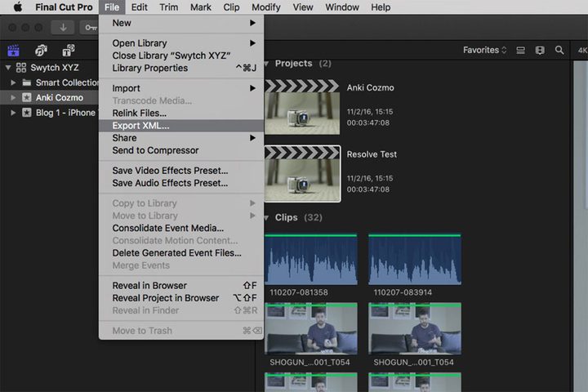The height and width of the screenshot is (392, 588).
Task: Select Blog 1 - iPhone event row
Action: coord(50,113)
